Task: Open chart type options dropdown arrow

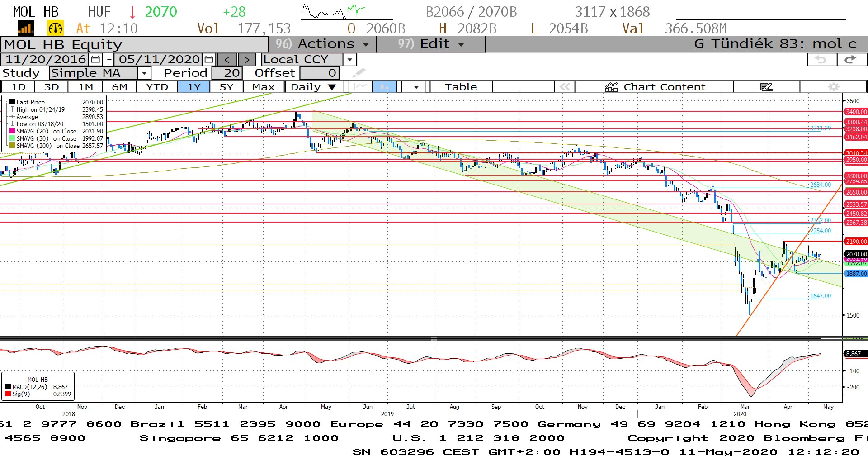Action: click(x=416, y=86)
